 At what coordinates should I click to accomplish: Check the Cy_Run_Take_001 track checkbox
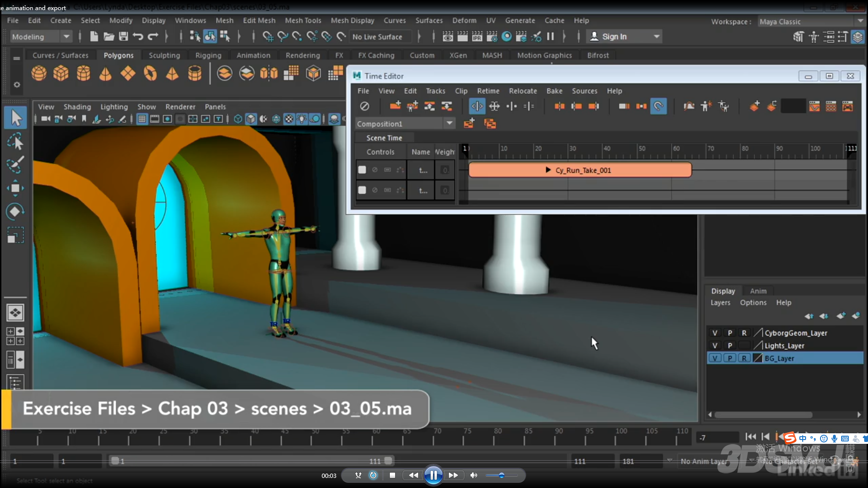[362, 169]
